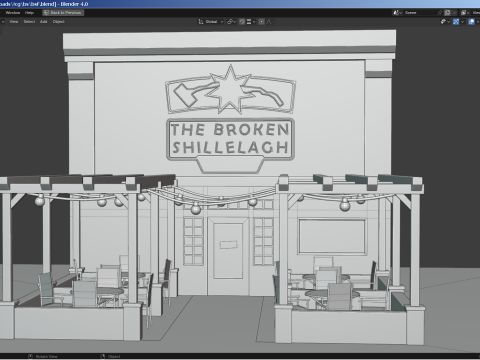Open the proportional editing falloff dropdown
Screen dimensions: 480x360
[270, 22]
